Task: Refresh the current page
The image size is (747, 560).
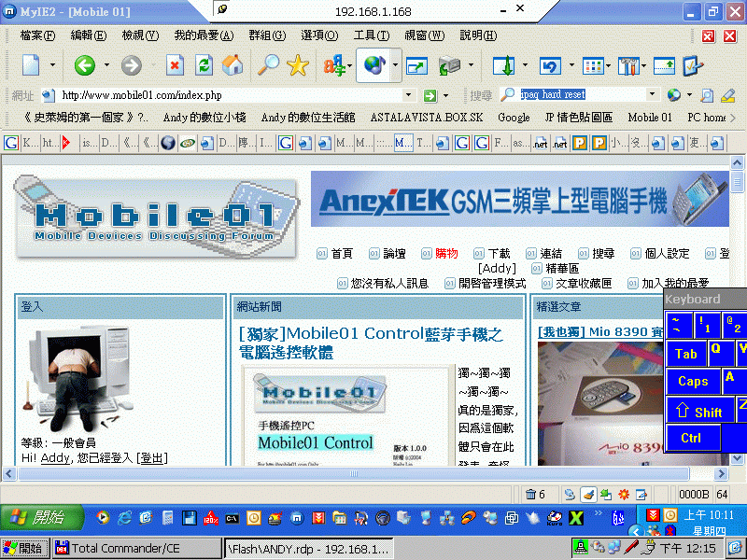Action: pos(204,65)
